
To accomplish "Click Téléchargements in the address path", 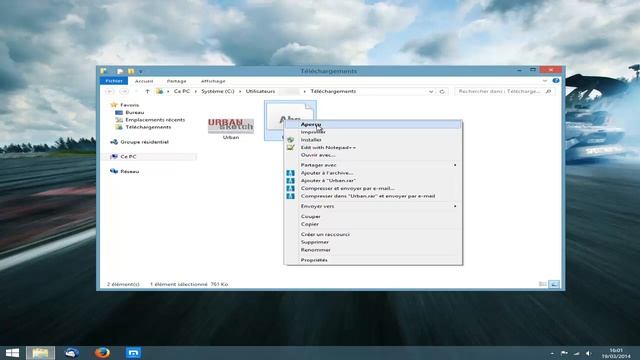I will (333, 91).
